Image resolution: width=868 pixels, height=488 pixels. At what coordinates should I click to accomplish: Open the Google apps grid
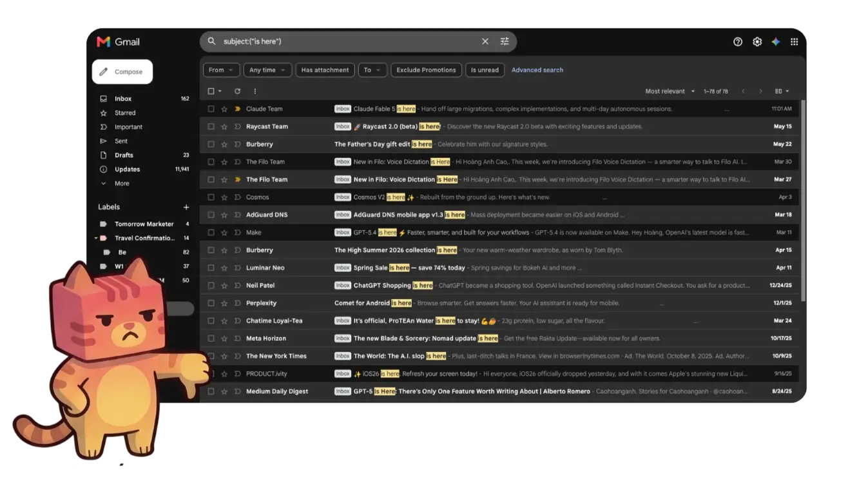click(x=795, y=42)
